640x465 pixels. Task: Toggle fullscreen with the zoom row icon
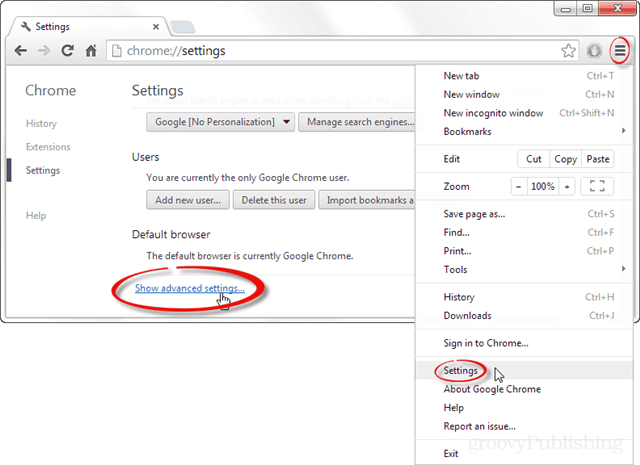click(597, 187)
